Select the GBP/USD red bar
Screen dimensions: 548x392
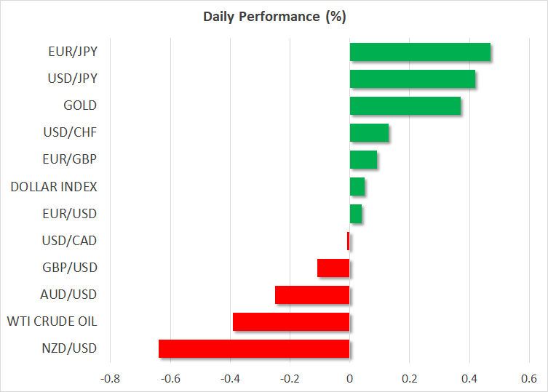pos(333,268)
